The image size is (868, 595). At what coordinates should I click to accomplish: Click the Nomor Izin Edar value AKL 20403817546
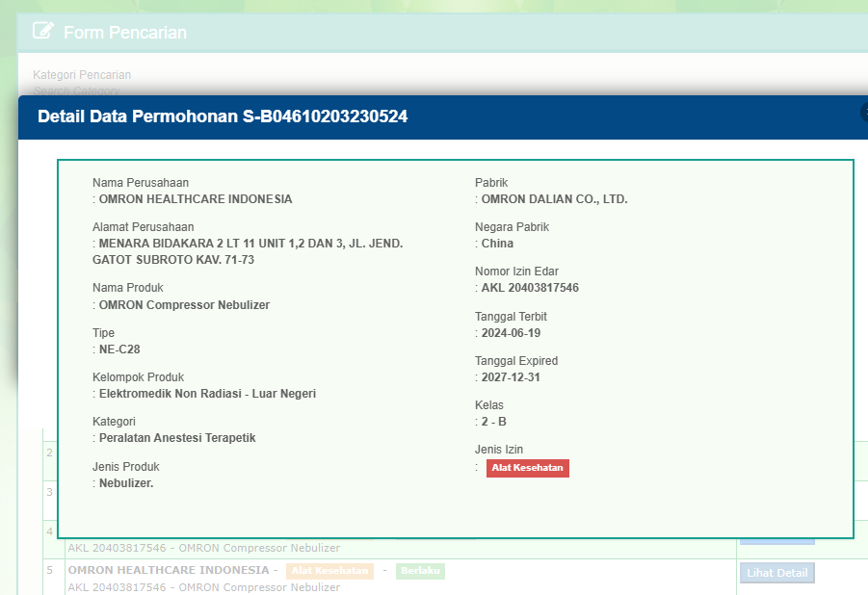click(x=530, y=288)
